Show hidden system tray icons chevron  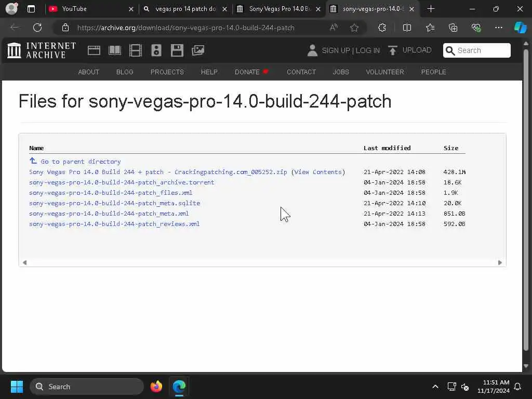[x=435, y=387]
